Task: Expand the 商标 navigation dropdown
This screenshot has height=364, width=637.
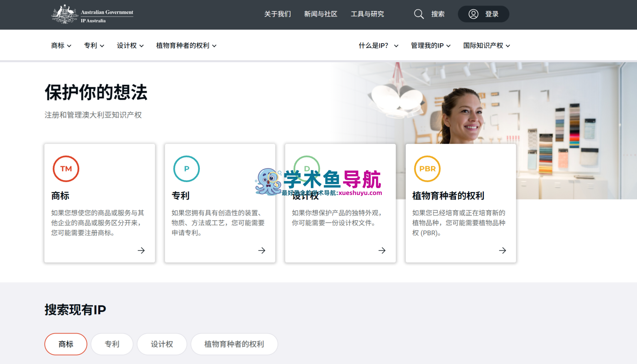Action: 61,45
